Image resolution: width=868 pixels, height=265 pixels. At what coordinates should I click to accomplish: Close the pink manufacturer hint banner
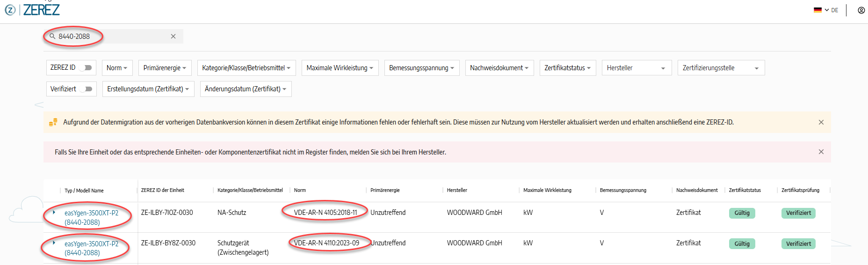pos(821,152)
